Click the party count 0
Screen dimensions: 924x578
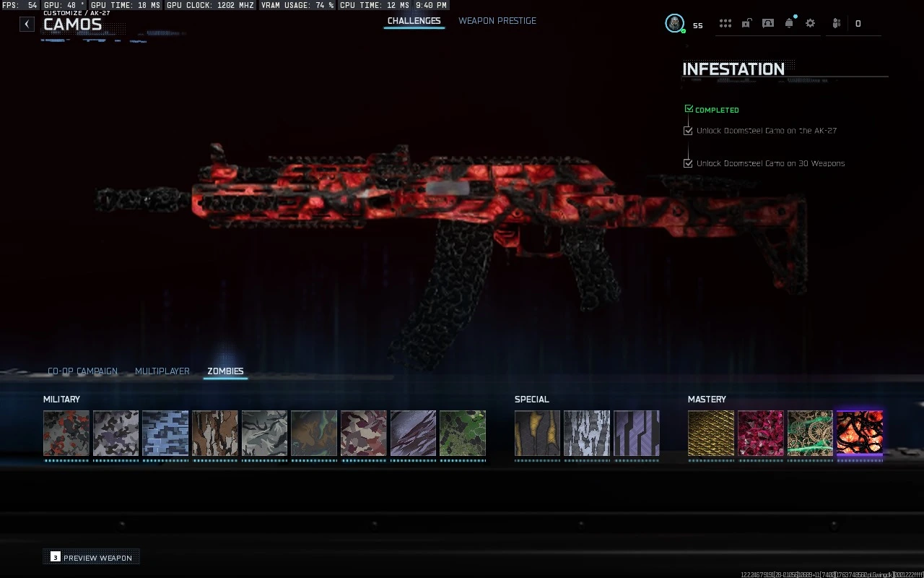(858, 24)
